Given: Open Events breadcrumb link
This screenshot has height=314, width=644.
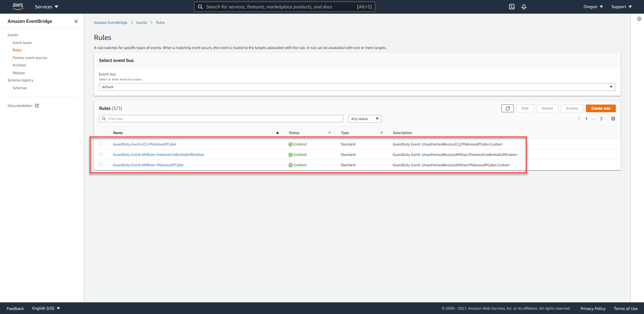Looking at the screenshot, I should (142, 22).
